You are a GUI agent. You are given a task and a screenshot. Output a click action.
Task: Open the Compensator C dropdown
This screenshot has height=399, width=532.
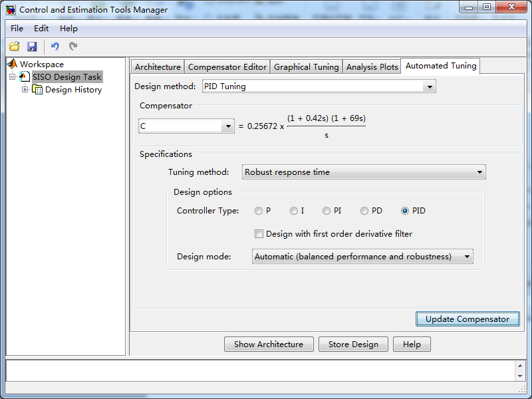click(228, 126)
